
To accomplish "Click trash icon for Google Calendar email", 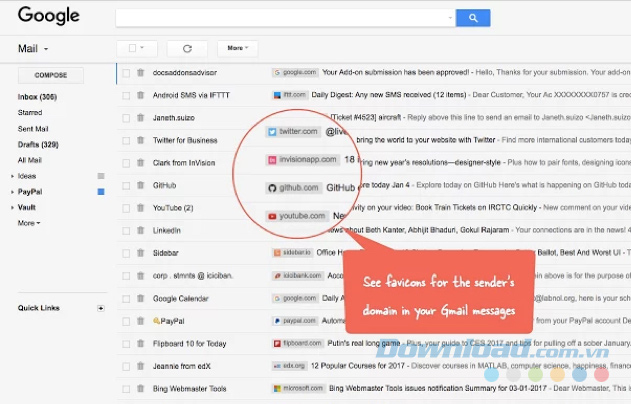I will (140, 299).
